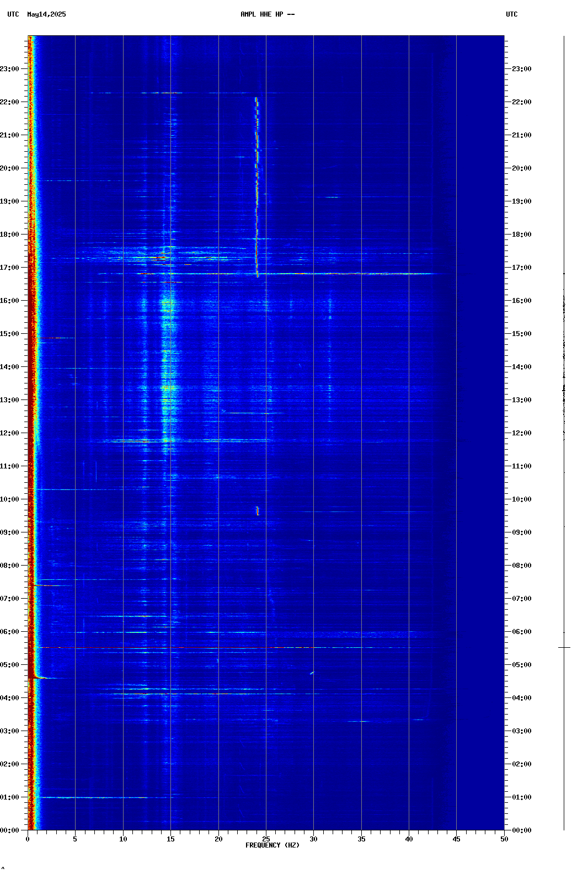Click the right 12:00 time label
Viewport: 588px width, 874px height.
point(522,433)
